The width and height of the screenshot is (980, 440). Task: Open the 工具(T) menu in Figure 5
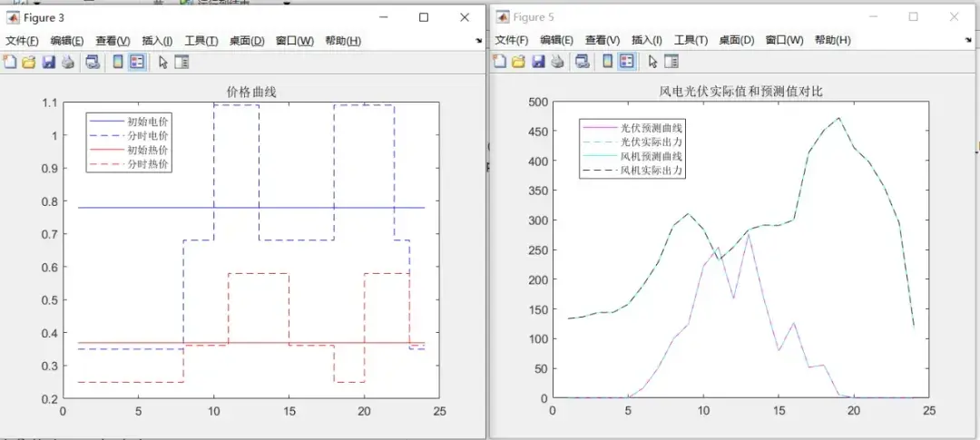tap(691, 41)
